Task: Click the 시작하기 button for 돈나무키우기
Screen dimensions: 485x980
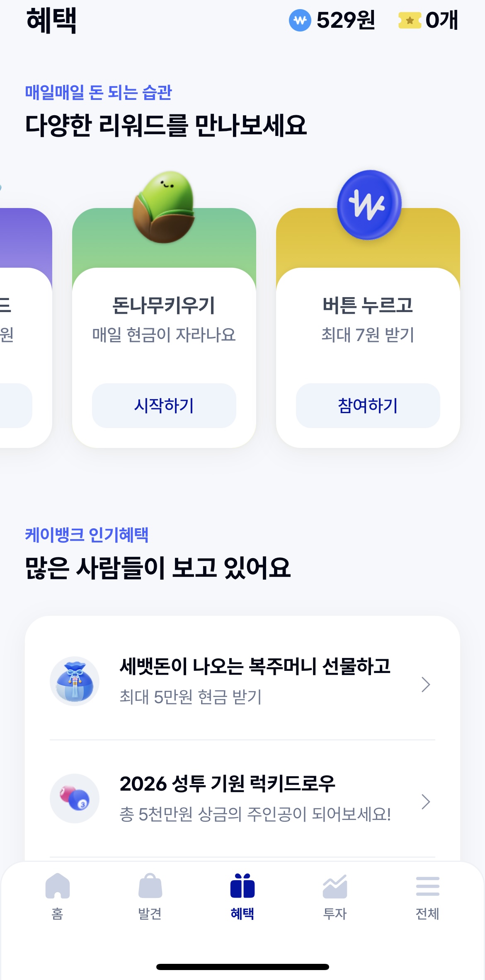Action: tap(164, 406)
